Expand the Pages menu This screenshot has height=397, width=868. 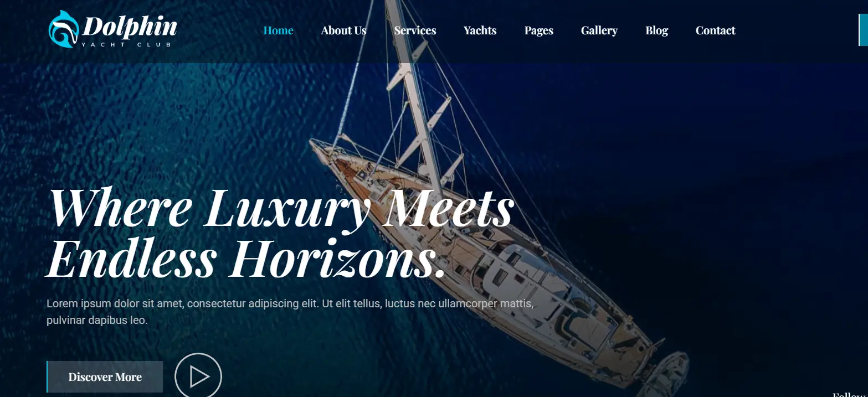pyautogui.click(x=538, y=30)
